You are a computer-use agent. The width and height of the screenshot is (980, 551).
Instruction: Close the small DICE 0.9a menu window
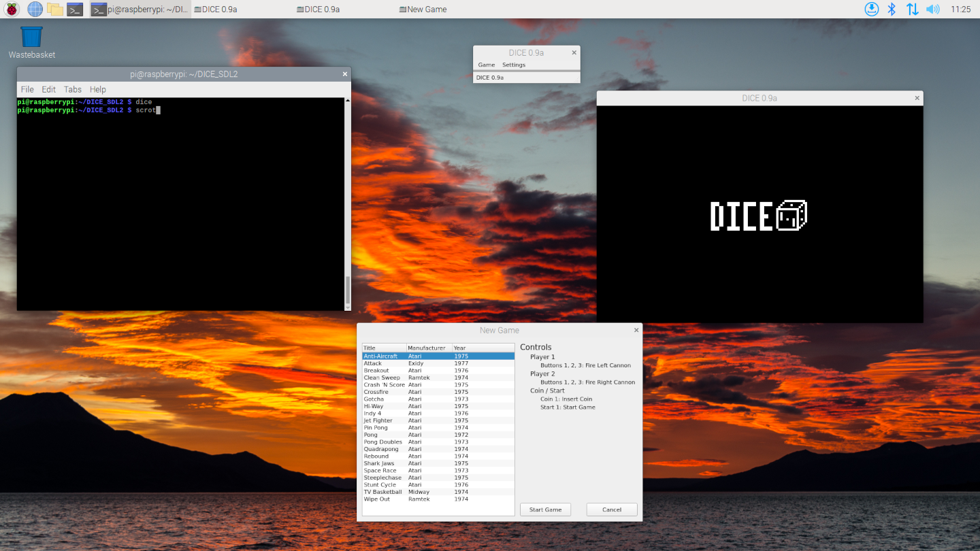point(574,52)
